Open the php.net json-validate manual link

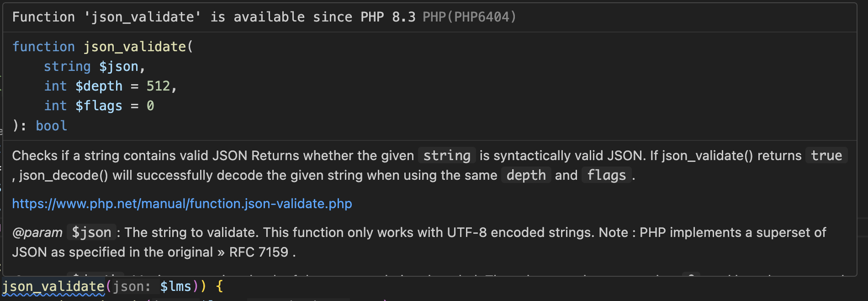pyautogui.click(x=182, y=204)
